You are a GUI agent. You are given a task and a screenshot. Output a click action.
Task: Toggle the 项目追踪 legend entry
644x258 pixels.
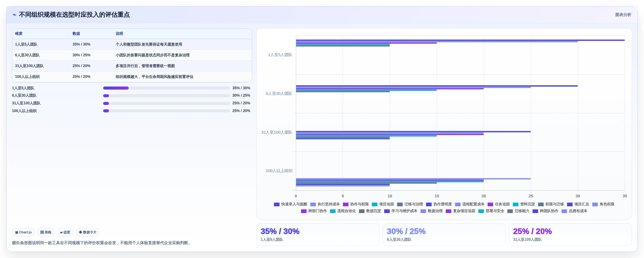383,204
